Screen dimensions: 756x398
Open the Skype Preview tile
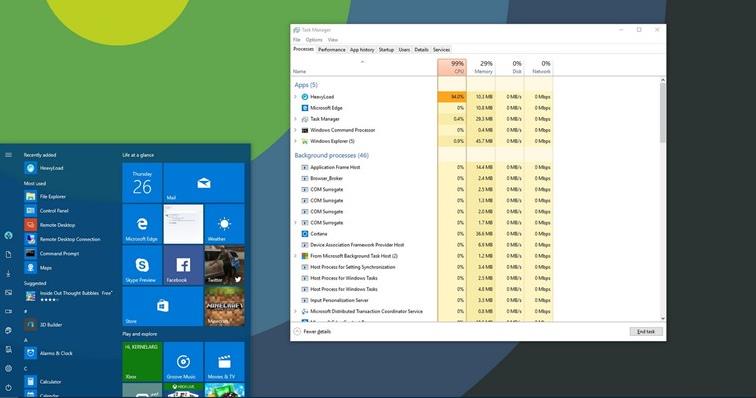click(x=142, y=265)
